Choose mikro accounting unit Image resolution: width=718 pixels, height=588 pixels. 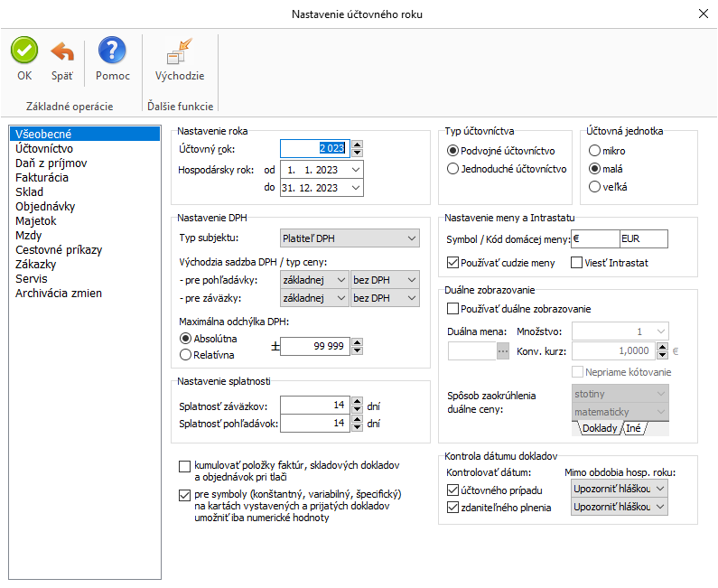[594, 151]
